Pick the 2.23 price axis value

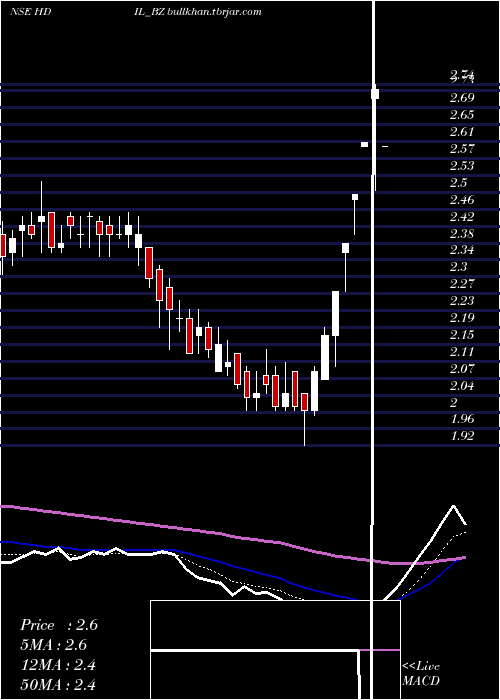click(x=462, y=301)
